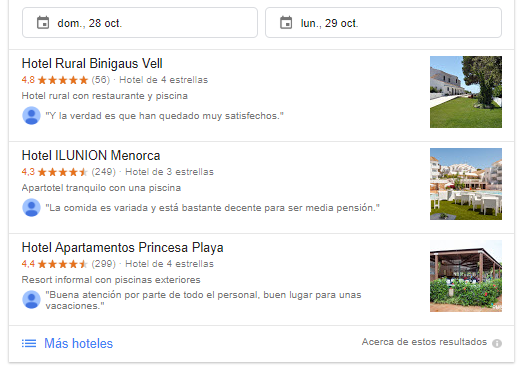
Task: View Hotel Rural Binigaus Vell photo thumbnail
Action: tap(466, 92)
